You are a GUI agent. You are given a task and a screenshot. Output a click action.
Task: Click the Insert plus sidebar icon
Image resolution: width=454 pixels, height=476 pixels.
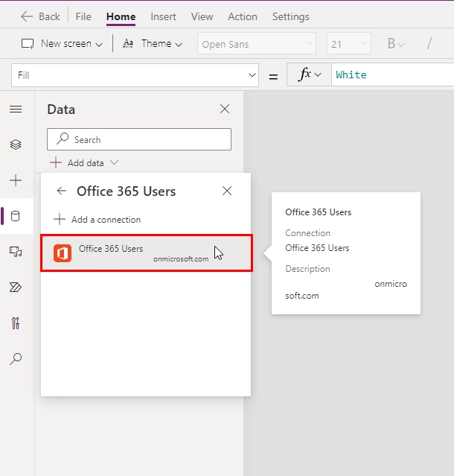16,180
